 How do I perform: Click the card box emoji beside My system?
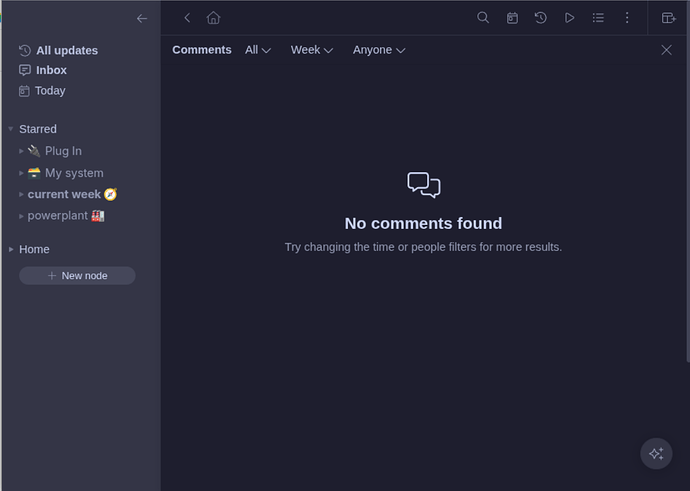34,173
